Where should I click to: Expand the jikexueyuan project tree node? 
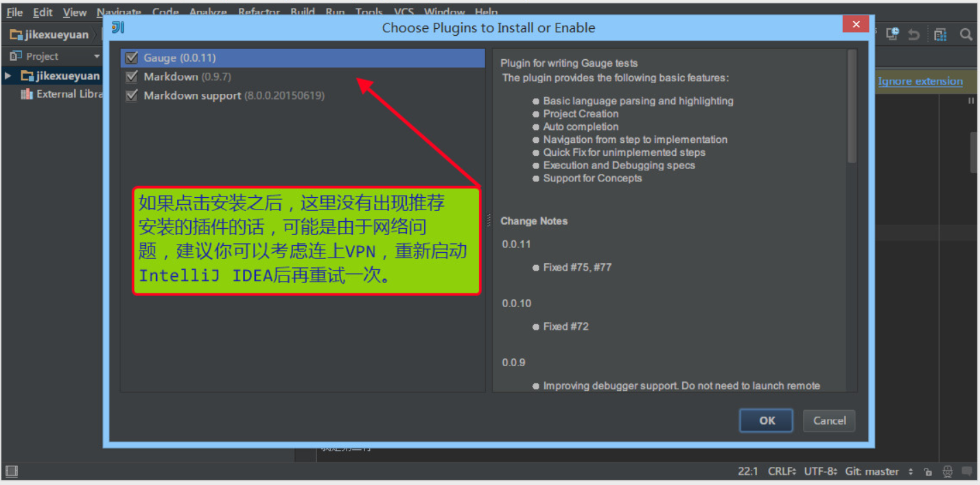tap(8, 76)
